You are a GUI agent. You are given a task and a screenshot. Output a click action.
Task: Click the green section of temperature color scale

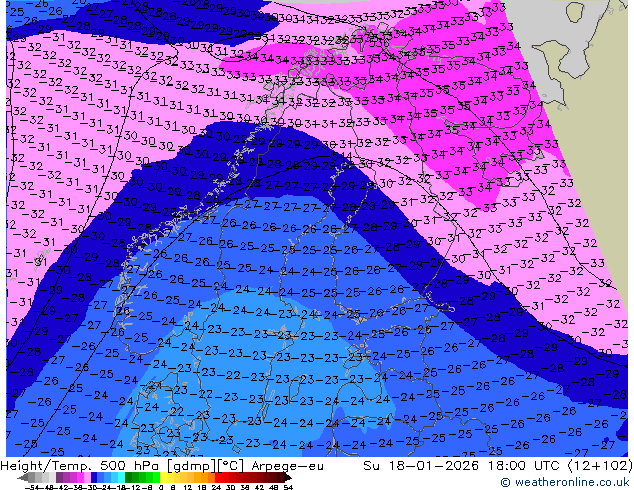click(142, 478)
